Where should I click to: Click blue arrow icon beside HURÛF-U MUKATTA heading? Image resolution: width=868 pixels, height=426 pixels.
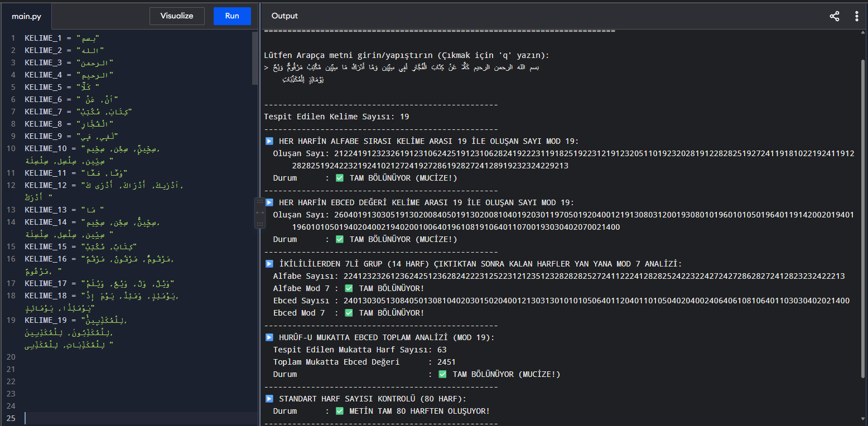coord(269,337)
